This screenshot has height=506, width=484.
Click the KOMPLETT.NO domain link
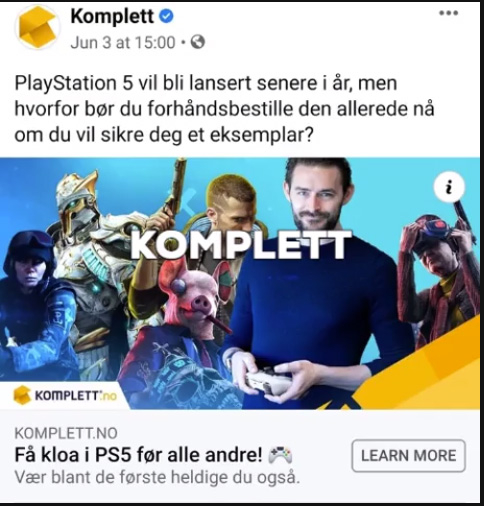coord(66,433)
